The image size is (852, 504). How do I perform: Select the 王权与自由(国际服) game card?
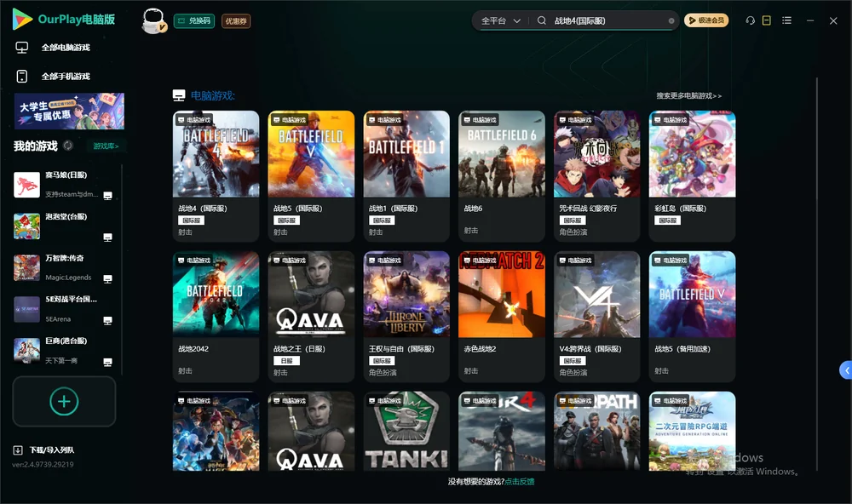406,317
